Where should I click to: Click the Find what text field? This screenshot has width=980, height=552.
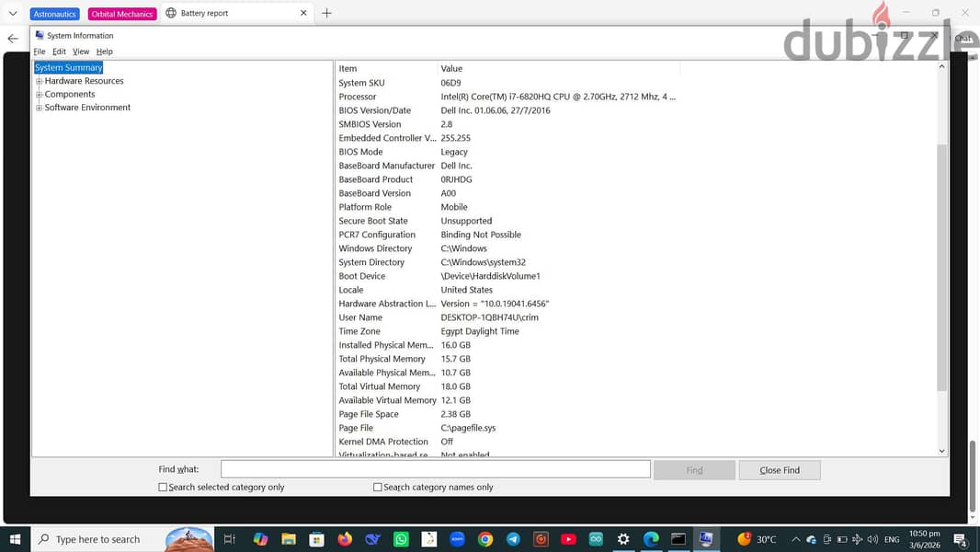click(435, 469)
